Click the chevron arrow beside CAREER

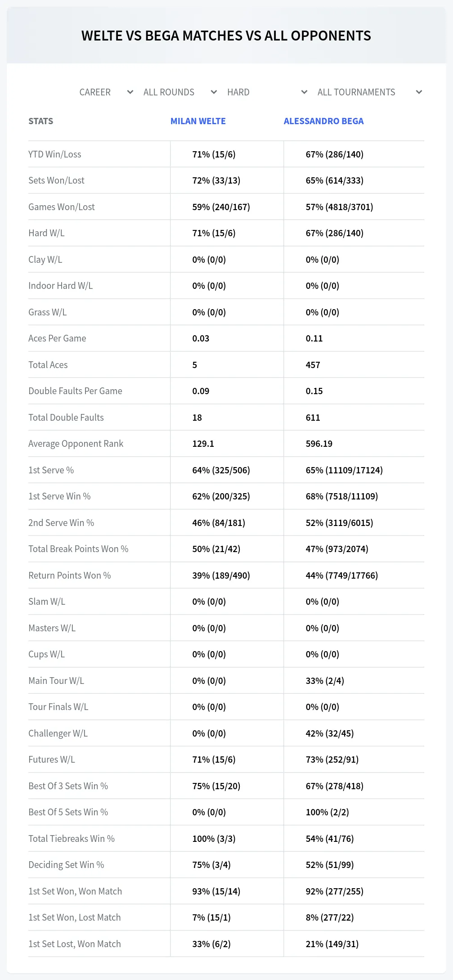point(130,92)
